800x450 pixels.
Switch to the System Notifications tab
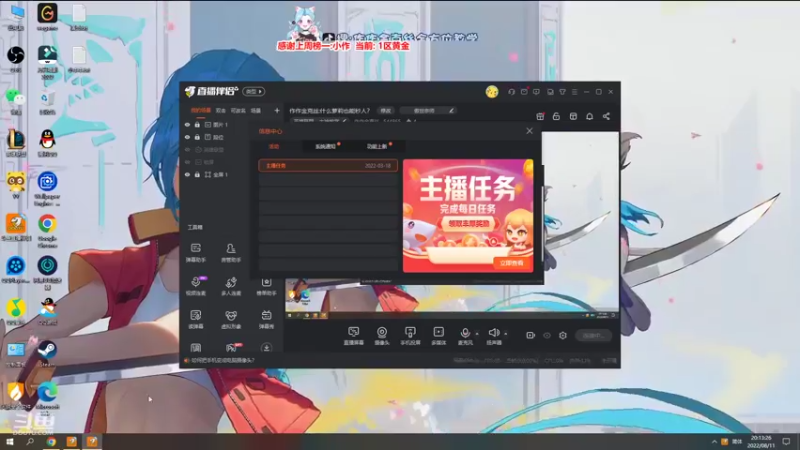click(326, 146)
